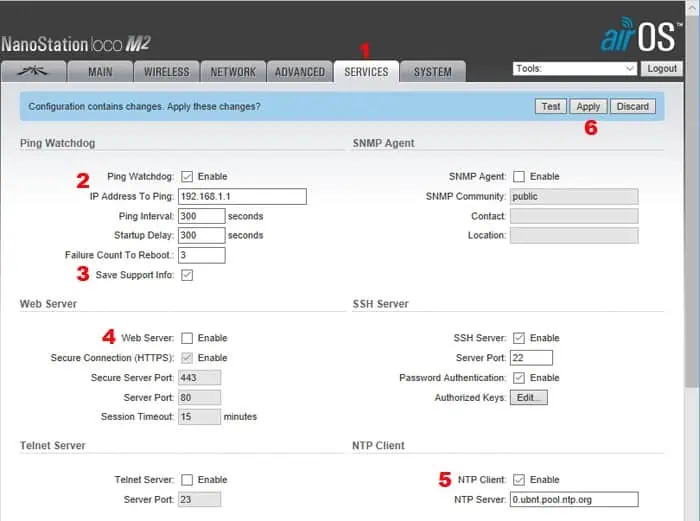Enable the Telnet Server checkbox

pyautogui.click(x=187, y=480)
